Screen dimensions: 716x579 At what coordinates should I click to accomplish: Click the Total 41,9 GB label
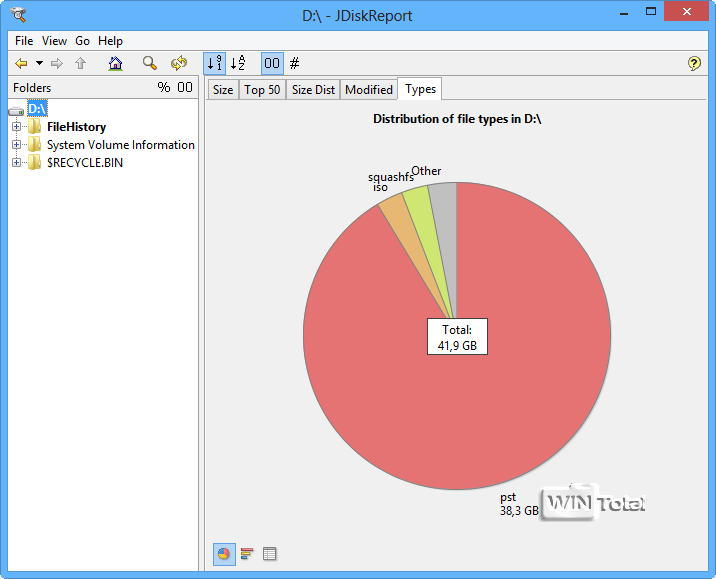pos(457,337)
